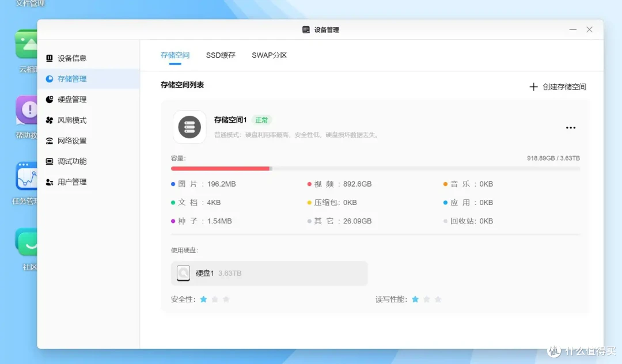The image size is (622, 364).
Task: Click the 设备信息 sidebar icon
Action: 49,58
